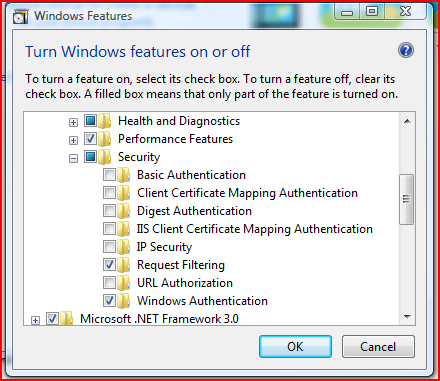The height and width of the screenshot is (381, 440).
Task: Click the Health and Diagnostics folder icon
Action: (x=105, y=121)
